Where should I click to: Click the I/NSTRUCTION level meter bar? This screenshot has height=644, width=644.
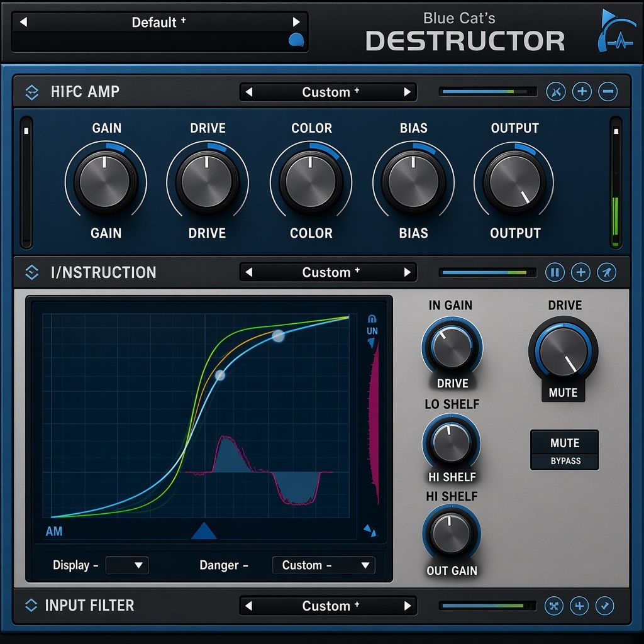click(x=488, y=272)
